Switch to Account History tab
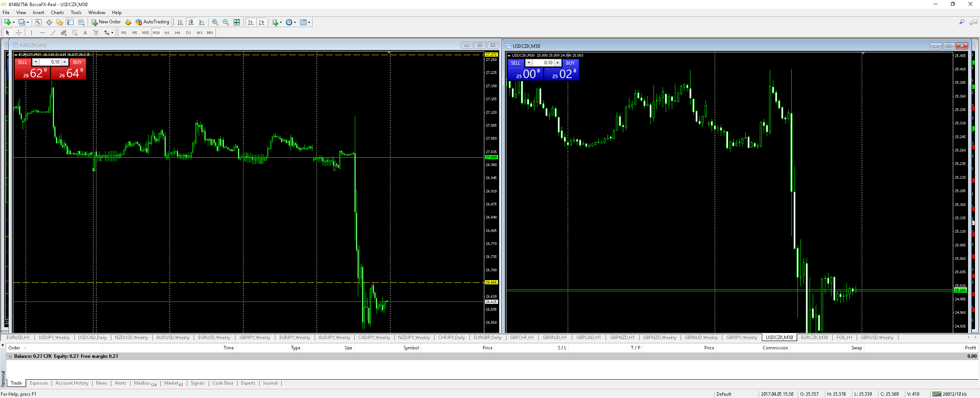 point(72,383)
